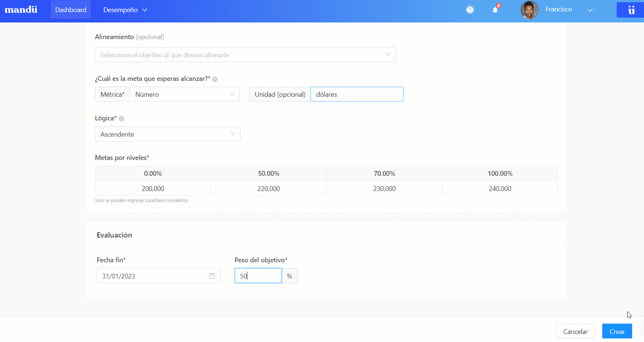This screenshot has height=342, width=644.
Task: Click the 100.00% level header
Action: point(500,173)
